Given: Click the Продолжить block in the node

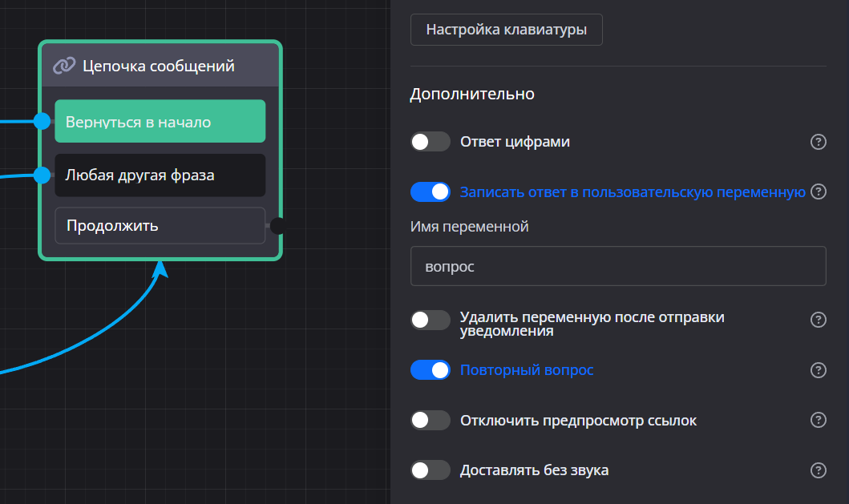Looking at the screenshot, I should [160, 226].
